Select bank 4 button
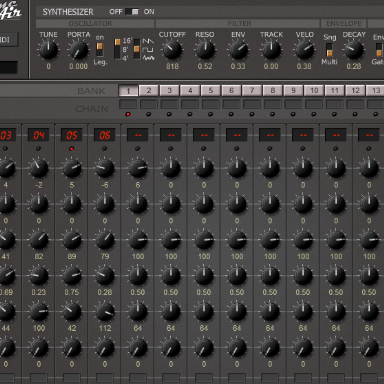 (190, 91)
